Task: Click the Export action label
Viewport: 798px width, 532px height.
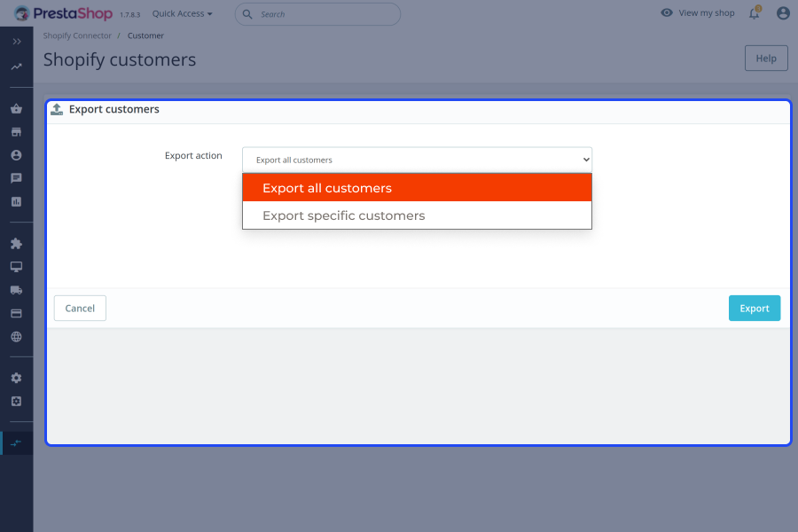Action: pos(193,156)
